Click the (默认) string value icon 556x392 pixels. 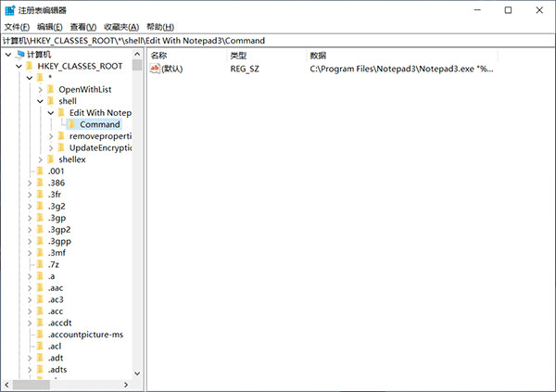155,69
